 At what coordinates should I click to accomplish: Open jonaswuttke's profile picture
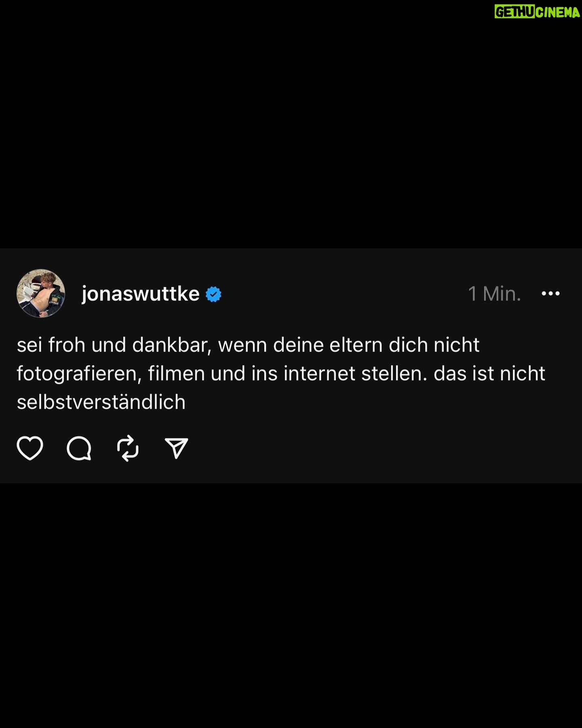(41, 293)
